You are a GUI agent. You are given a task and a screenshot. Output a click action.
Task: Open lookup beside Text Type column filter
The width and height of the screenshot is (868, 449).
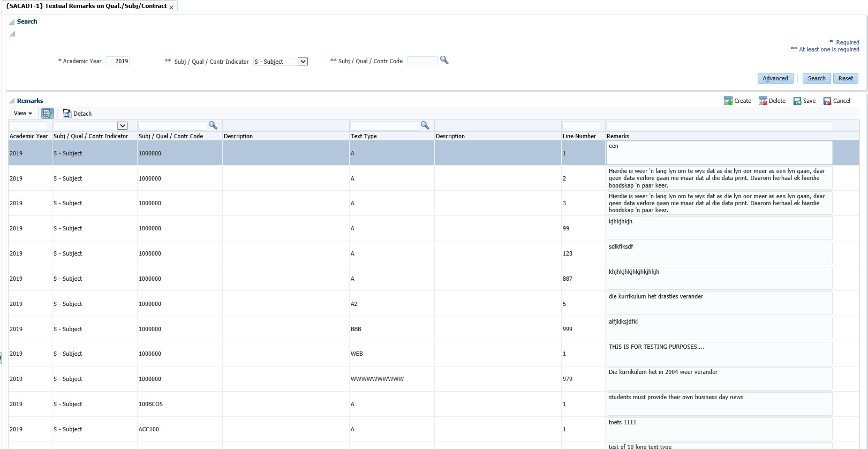point(425,125)
